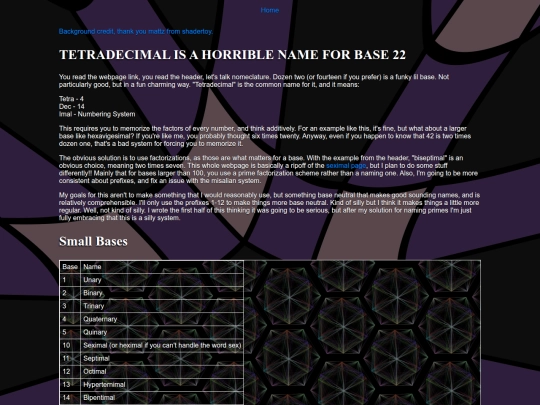Open the seximal page link
Viewport: 540px width, 405px height.
(x=346, y=166)
